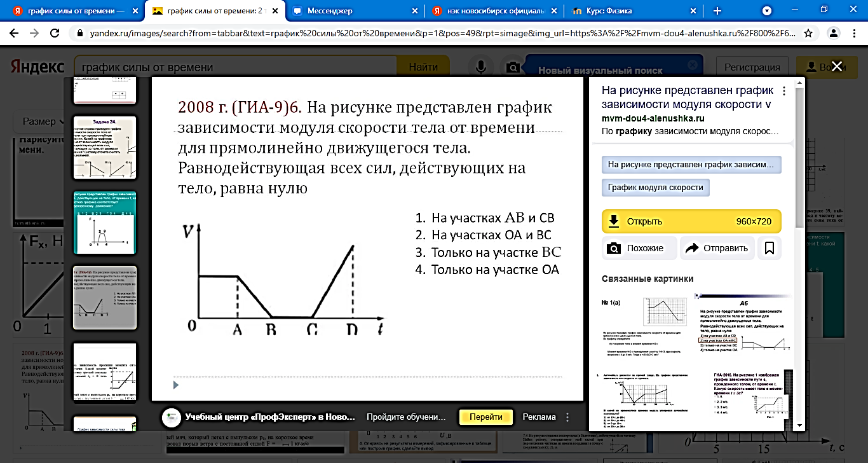Click the Отправить share button
The width and height of the screenshot is (868, 463).
(717, 248)
